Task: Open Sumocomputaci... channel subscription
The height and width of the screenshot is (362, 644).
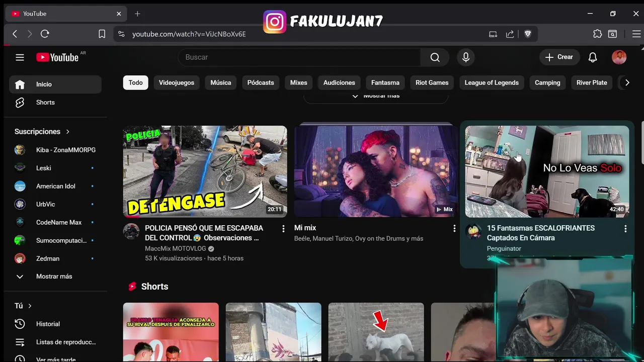Action: [55, 240]
